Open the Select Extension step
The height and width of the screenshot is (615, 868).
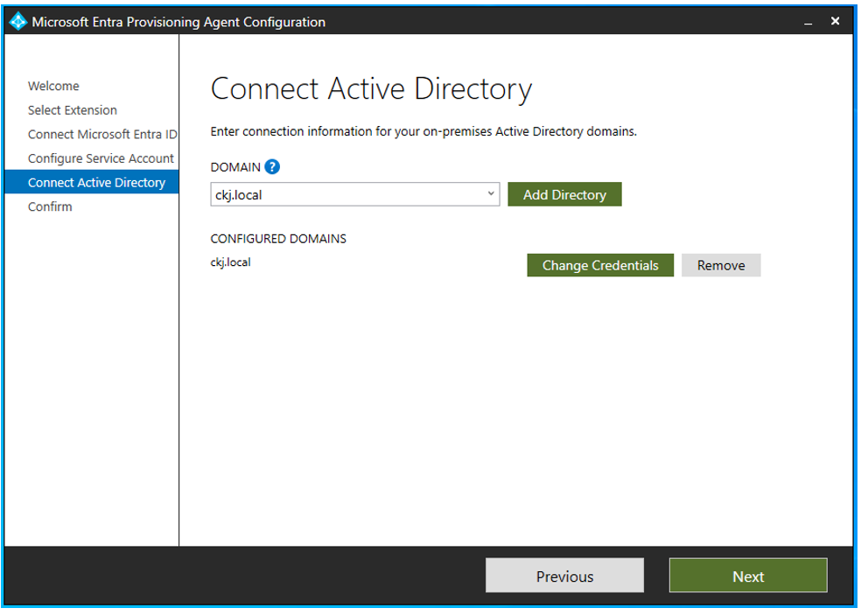pyautogui.click(x=73, y=110)
